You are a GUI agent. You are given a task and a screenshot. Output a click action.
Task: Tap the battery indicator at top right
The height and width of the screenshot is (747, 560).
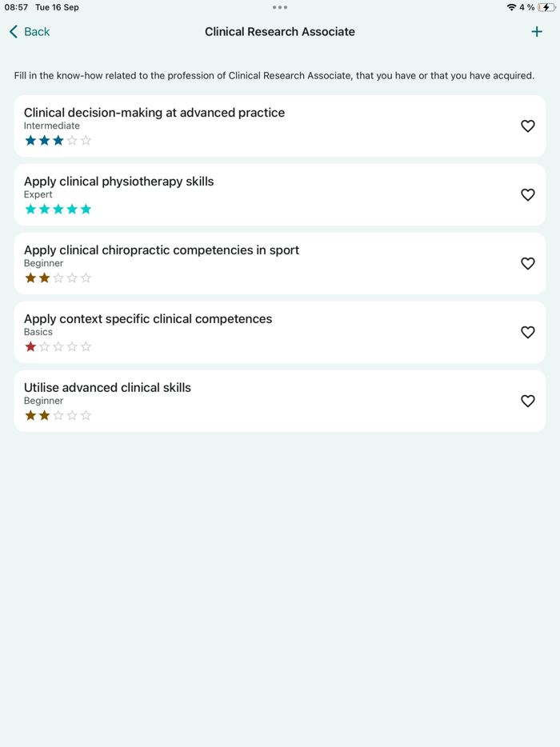pyautogui.click(x=547, y=7)
